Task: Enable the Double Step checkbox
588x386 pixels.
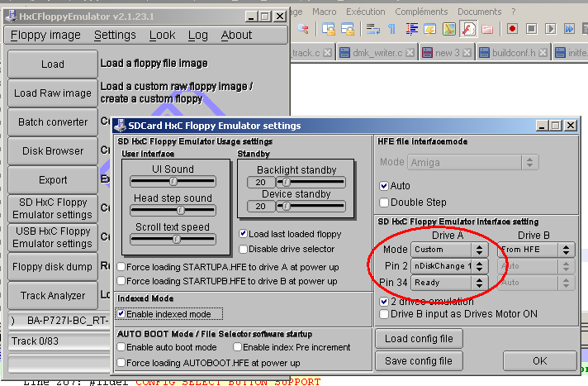Action: (x=384, y=203)
